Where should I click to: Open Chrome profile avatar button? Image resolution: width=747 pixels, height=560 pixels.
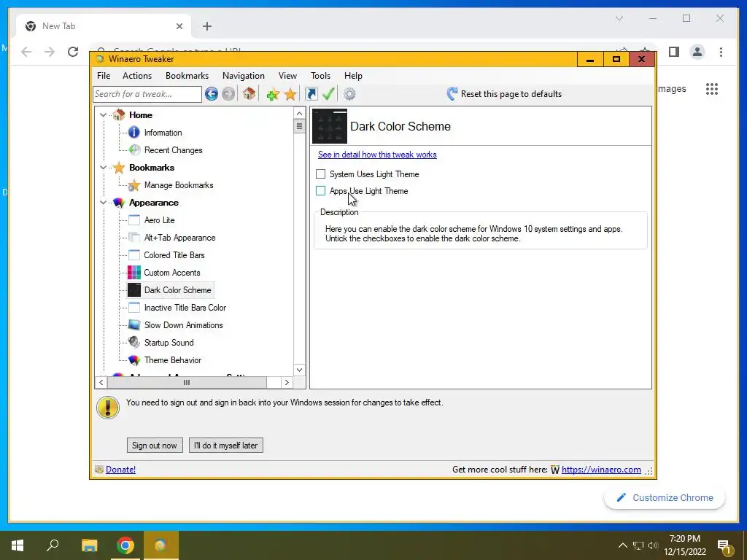tap(697, 52)
